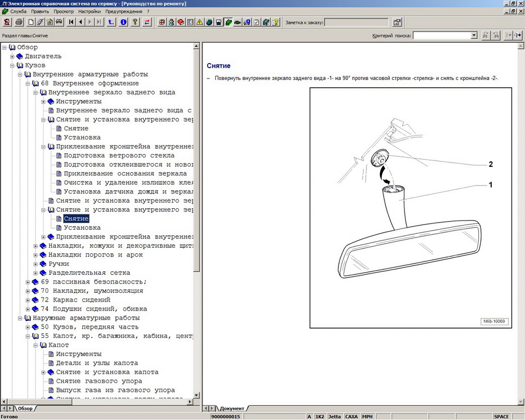Click the green book toolbar icon
This screenshot has width=525, height=420.
[x=228, y=23]
